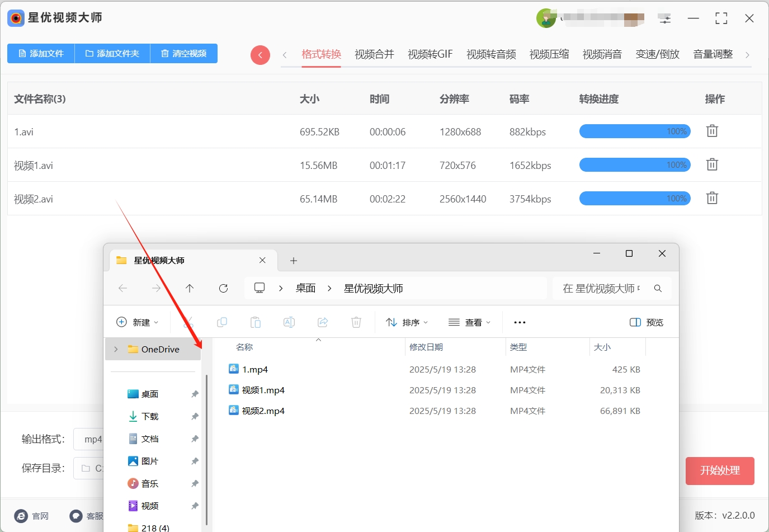Click 添加文件夹 button
The height and width of the screenshot is (532, 769).
[x=112, y=54]
